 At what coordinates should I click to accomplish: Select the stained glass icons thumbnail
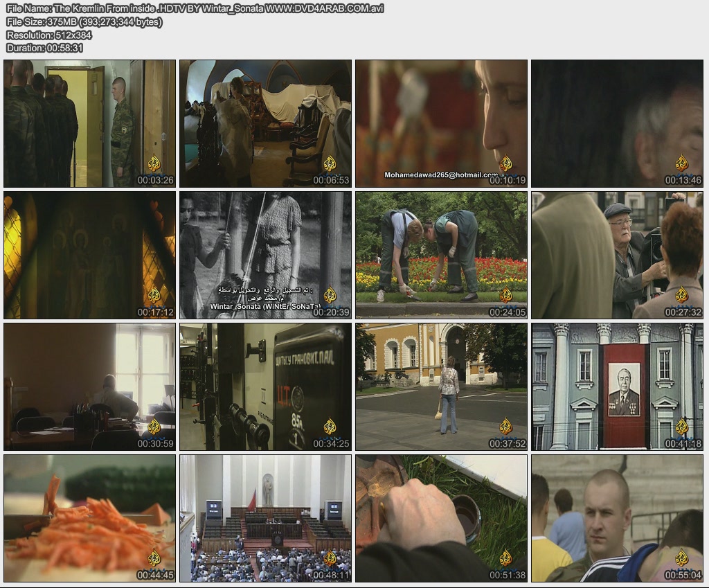point(89,255)
